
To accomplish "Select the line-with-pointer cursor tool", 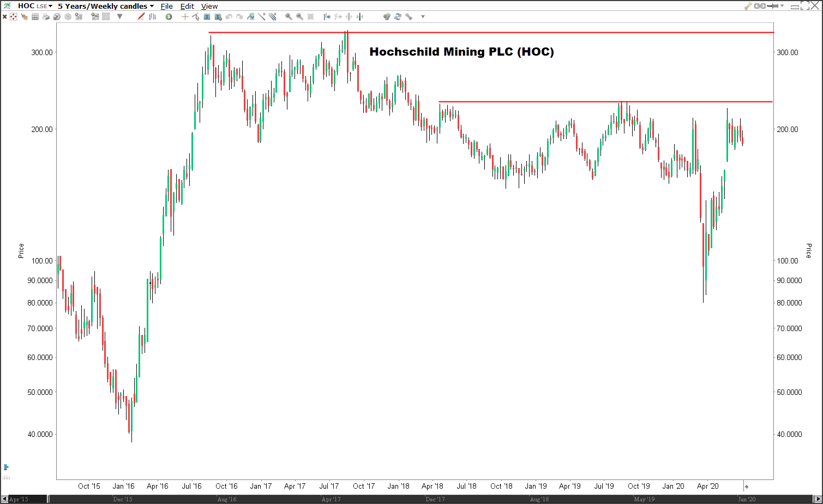I will (196, 17).
